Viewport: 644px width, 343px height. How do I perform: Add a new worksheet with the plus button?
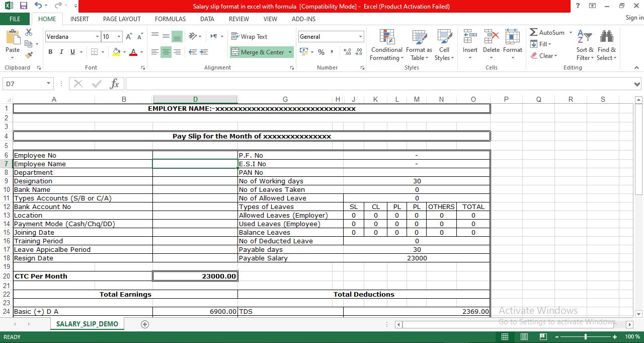pos(144,324)
